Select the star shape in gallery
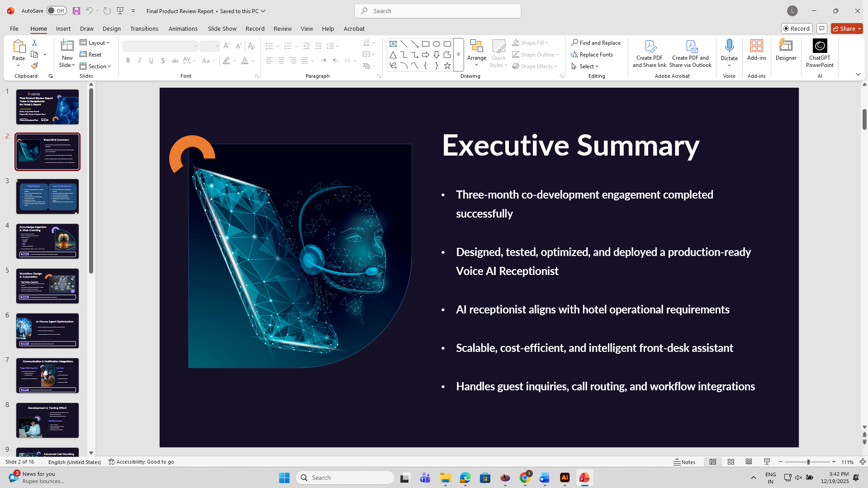This screenshot has height=488, width=868. coord(447,66)
